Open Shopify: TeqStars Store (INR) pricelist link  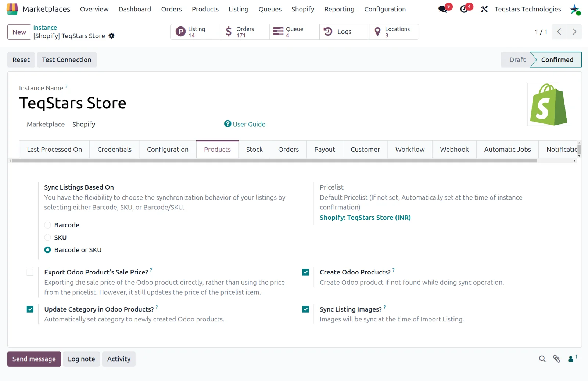point(365,218)
